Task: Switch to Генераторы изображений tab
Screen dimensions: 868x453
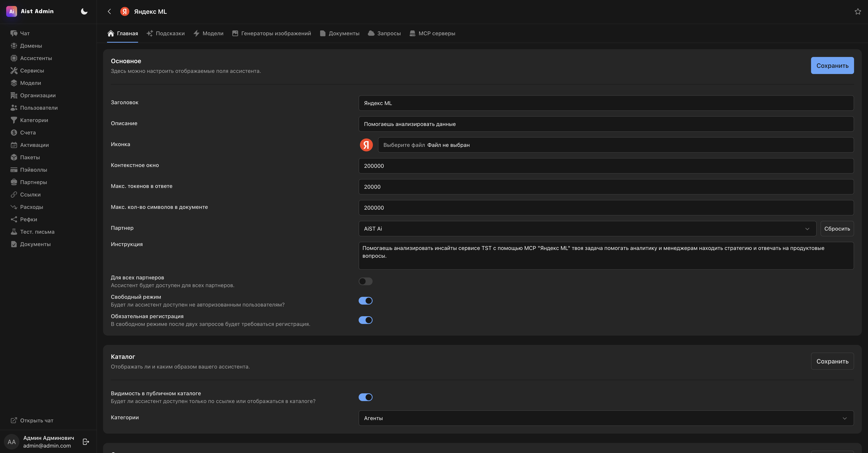Action: click(272, 33)
